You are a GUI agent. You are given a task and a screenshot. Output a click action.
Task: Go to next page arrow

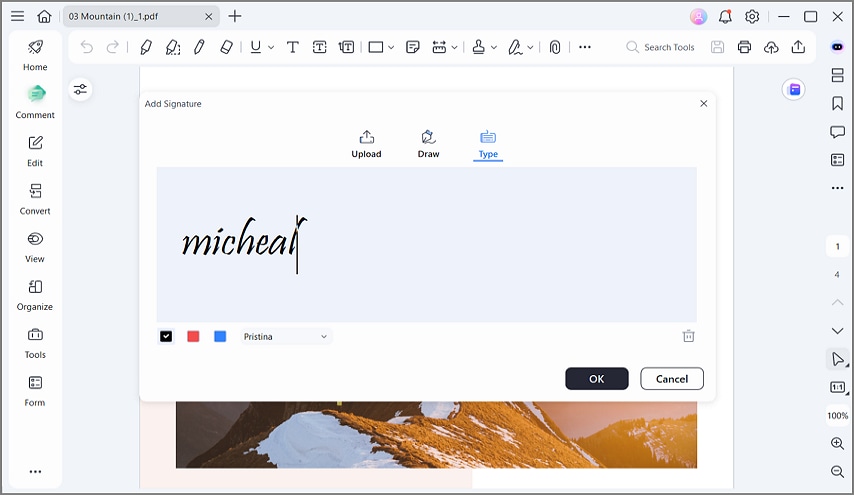tap(838, 331)
